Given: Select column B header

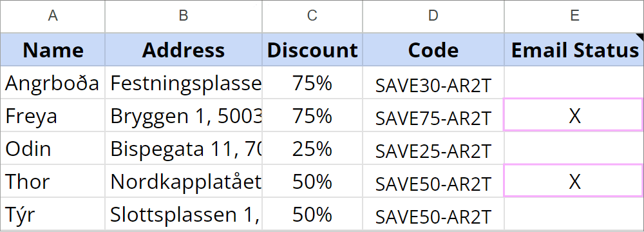Looking at the screenshot, I should pyautogui.click(x=183, y=16).
